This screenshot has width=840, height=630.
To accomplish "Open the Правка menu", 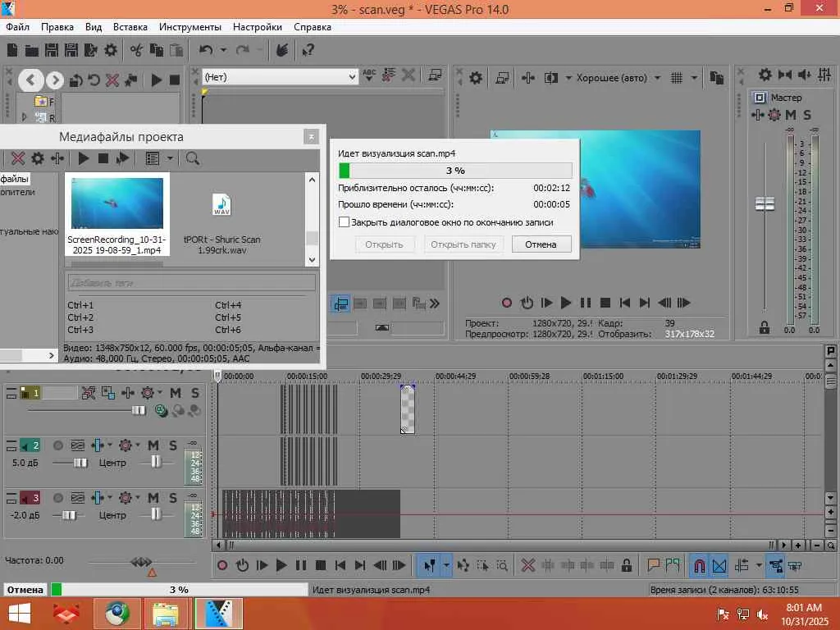I will (57, 27).
